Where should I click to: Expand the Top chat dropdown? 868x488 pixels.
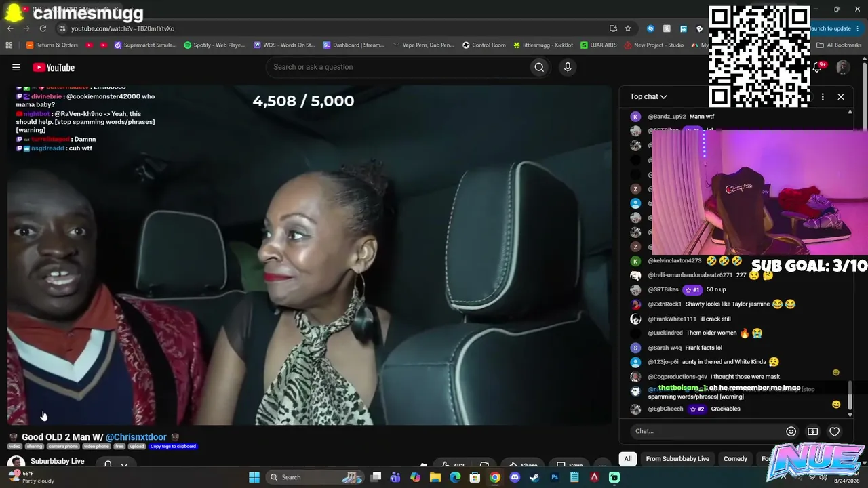point(648,96)
